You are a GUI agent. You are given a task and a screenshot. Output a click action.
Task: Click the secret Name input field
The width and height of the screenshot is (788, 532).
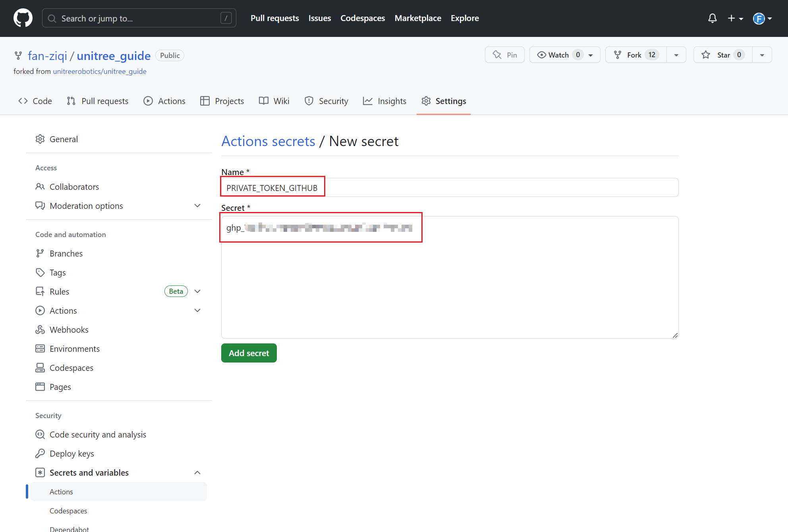tap(450, 187)
